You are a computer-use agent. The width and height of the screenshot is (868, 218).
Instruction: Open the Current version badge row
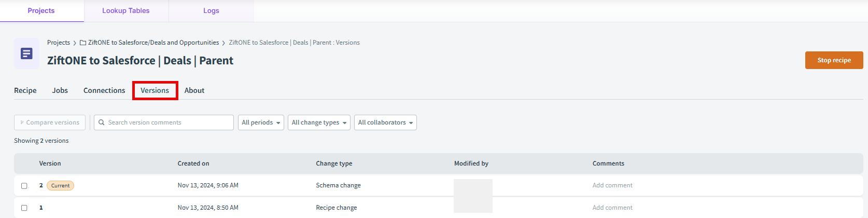[439, 185]
